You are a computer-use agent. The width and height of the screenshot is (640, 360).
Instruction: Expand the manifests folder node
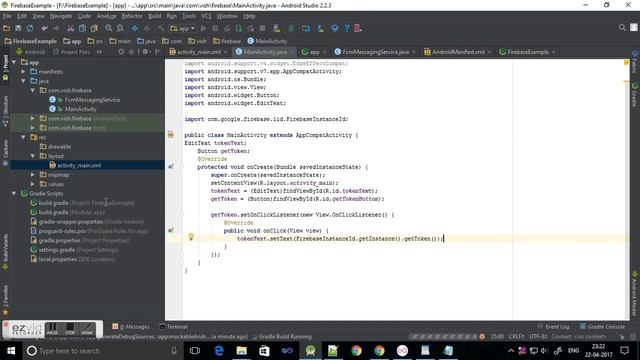[x=23, y=71]
